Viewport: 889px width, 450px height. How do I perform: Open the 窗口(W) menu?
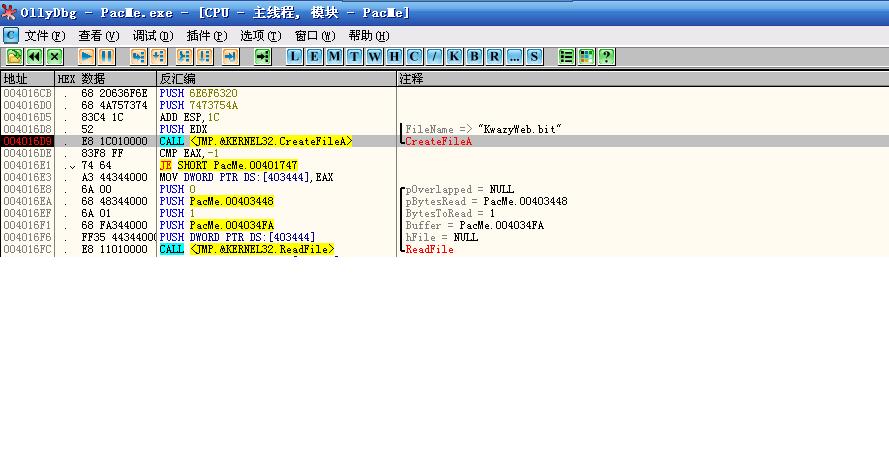coord(315,36)
